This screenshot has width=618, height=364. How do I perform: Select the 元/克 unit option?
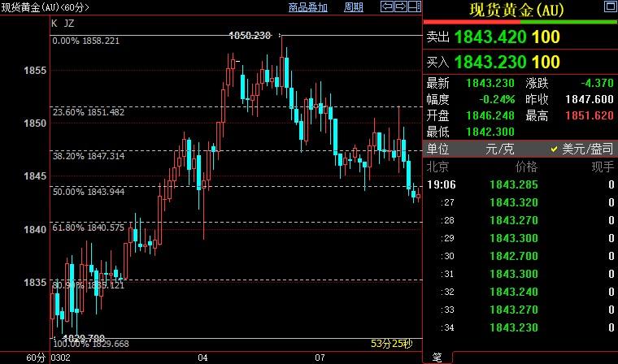[500, 149]
